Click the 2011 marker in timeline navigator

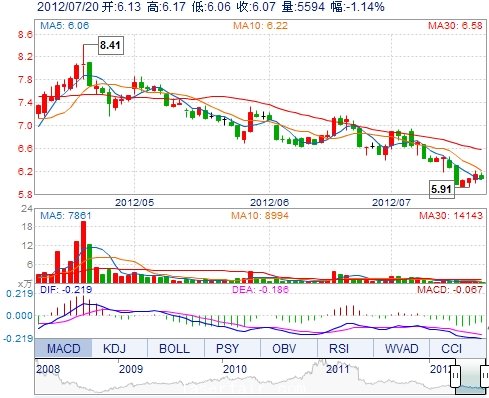click(x=337, y=369)
